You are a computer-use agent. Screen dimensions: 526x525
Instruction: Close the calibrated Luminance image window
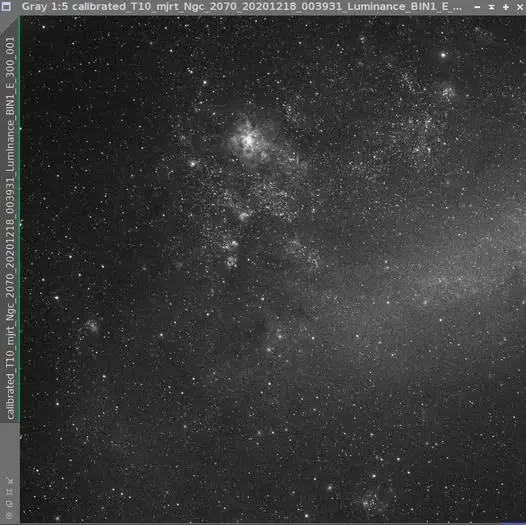520,7
